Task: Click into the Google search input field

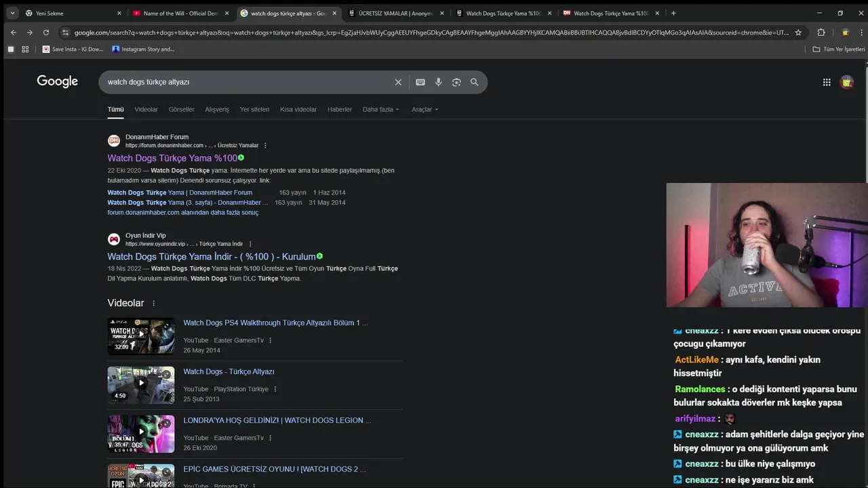Action: click(248, 82)
